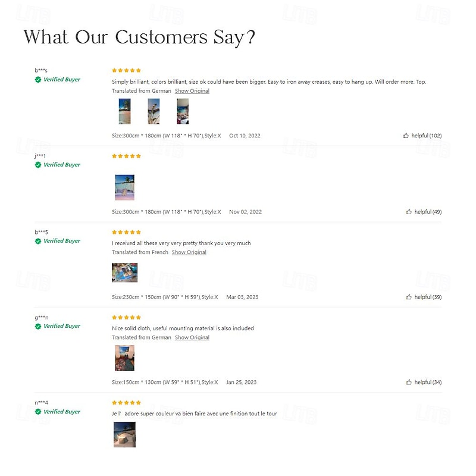View the photo attached to b***5 review
The image size is (476, 476).
pyautogui.click(x=124, y=273)
